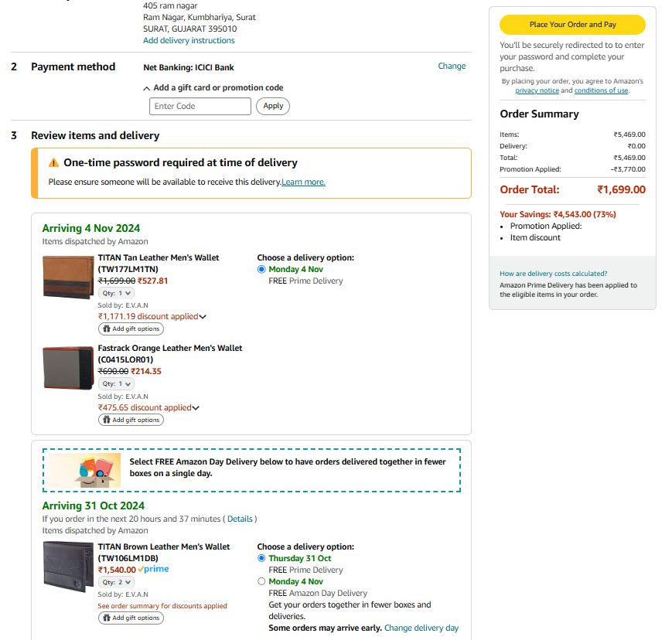
Task: Click the TITAN Tan wallet thumbnail
Action: 68,277
